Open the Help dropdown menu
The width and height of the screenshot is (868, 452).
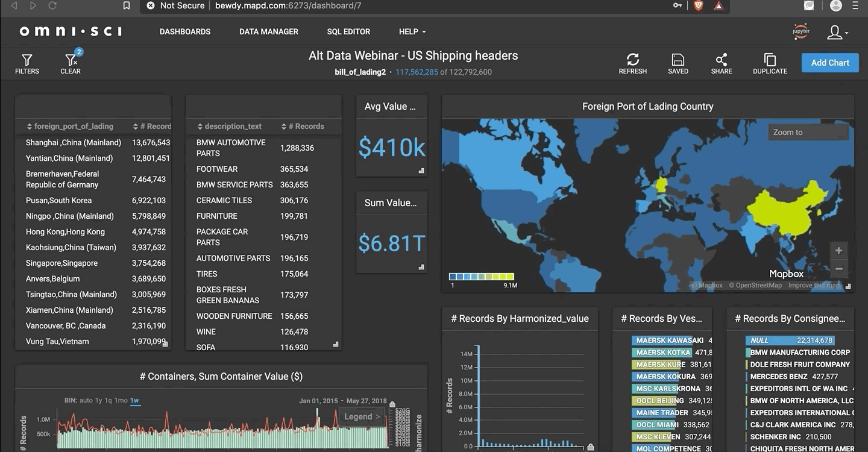click(x=412, y=32)
